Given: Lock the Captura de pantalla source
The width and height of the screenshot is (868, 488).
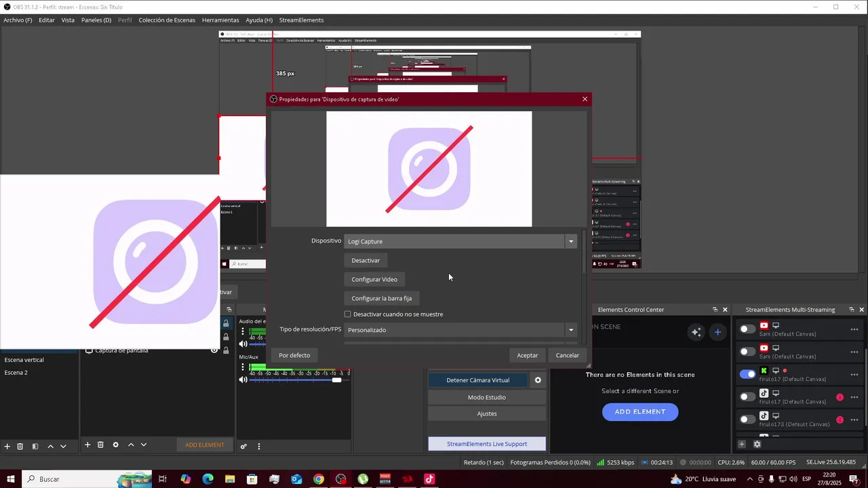Looking at the screenshot, I should point(226,350).
